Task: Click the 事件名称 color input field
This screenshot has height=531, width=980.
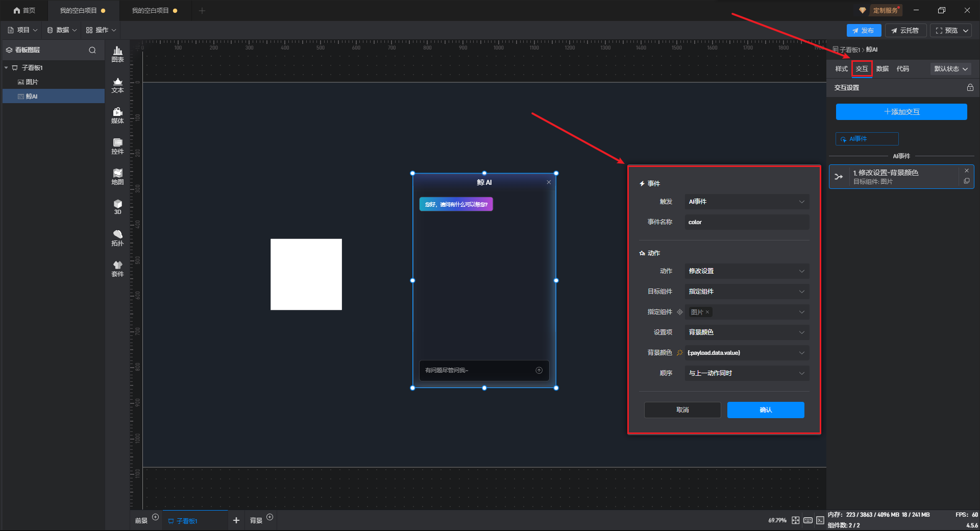Action: click(746, 222)
